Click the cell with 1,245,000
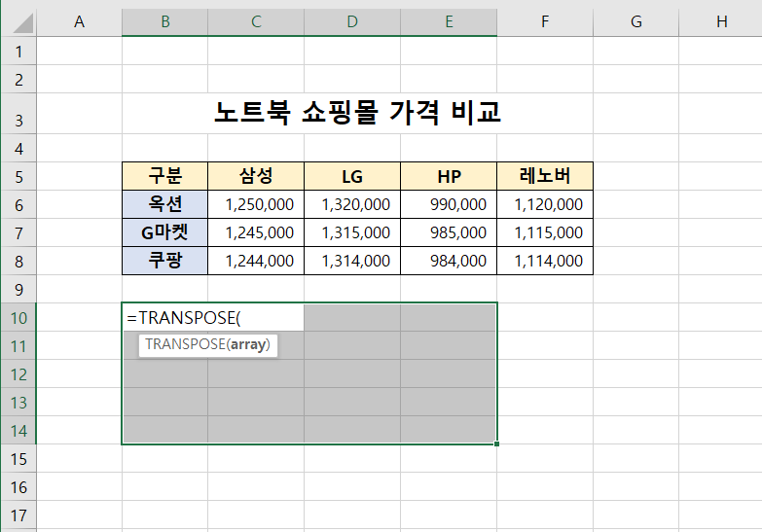762x532 pixels. [x=256, y=232]
